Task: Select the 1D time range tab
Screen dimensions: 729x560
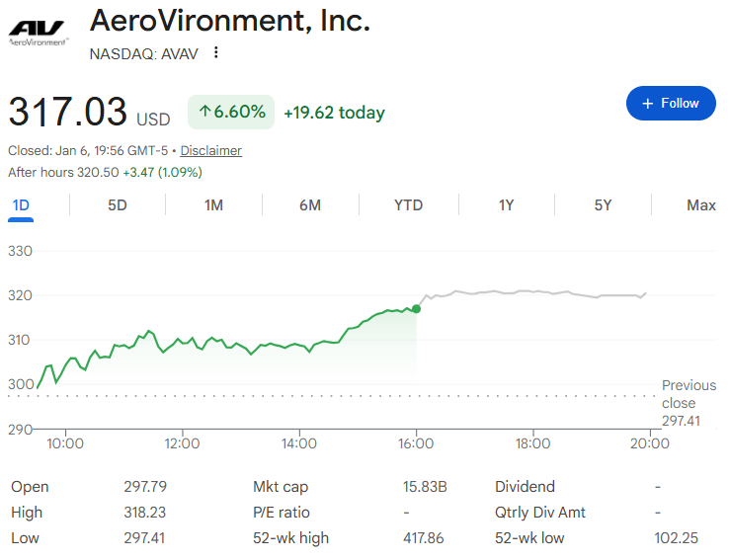Action: point(21,205)
